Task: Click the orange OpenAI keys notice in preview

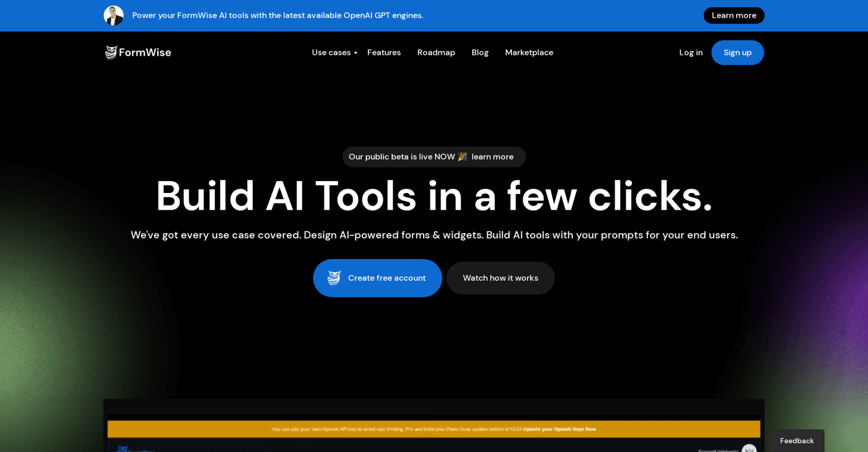Action: tap(433, 429)
